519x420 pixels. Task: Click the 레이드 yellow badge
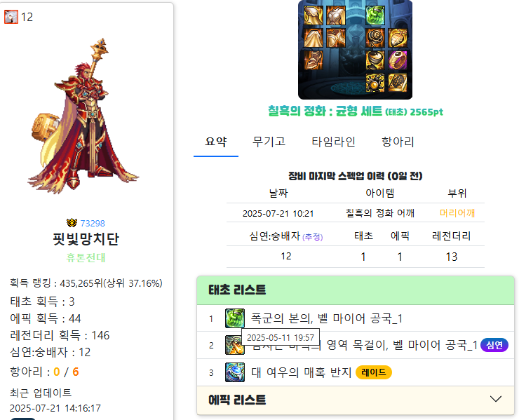point(374,372)
